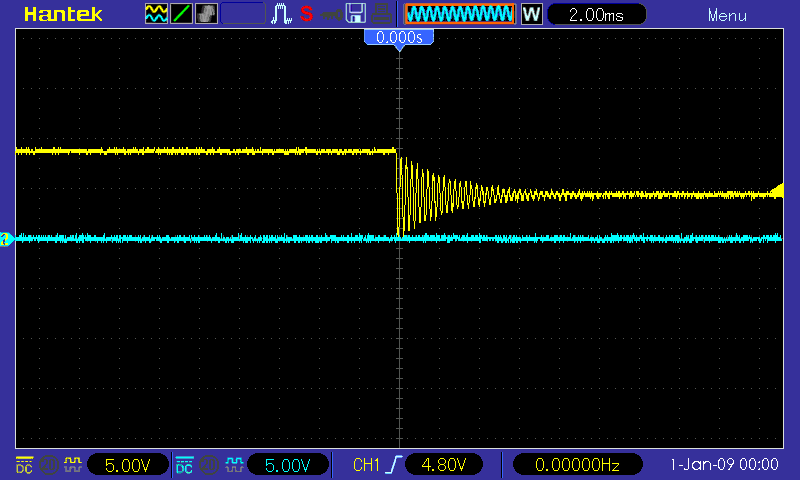Click the grayed key lock icon
Screen dimensions: 800x480
[x=331, y=15]
